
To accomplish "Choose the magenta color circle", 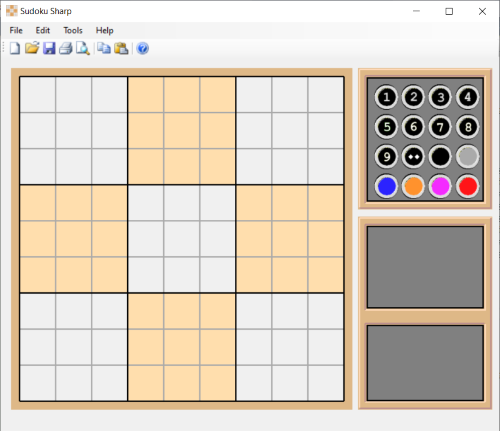I will 440,186.
